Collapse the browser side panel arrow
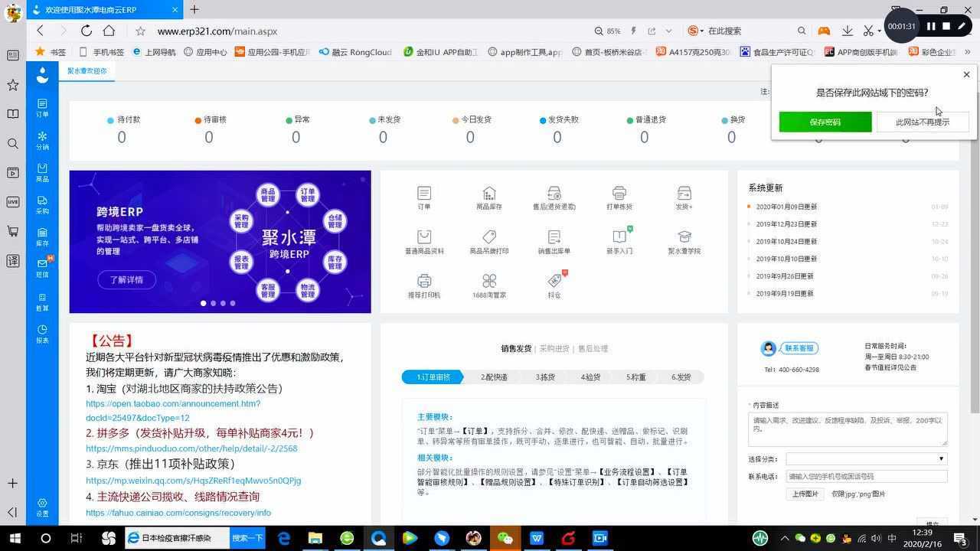This screenshot has width=980, height=551. (12, 512)
